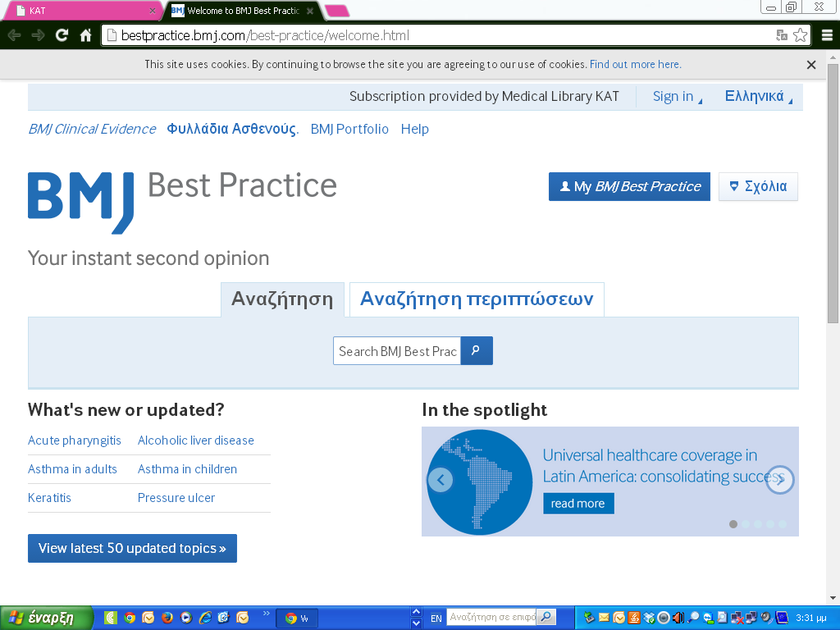840x630 pixels.
Task: Click the Safely Remove Hardware tray icon
Action: pyautogui.click(x=589, y=618)
